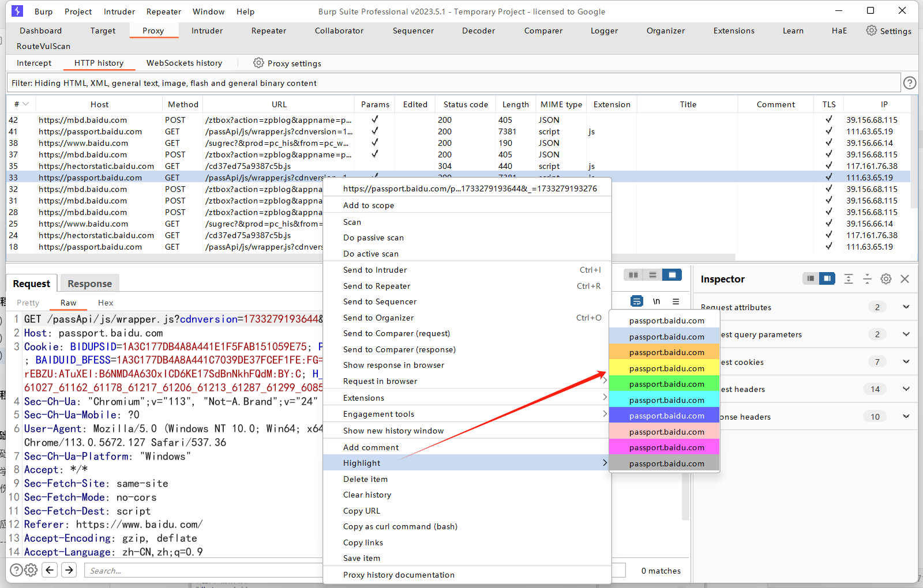Image resolution: width=923 pixels, height=588 pixels.
Task: Choose green highlight color swatch
Action: pos(665,384)
